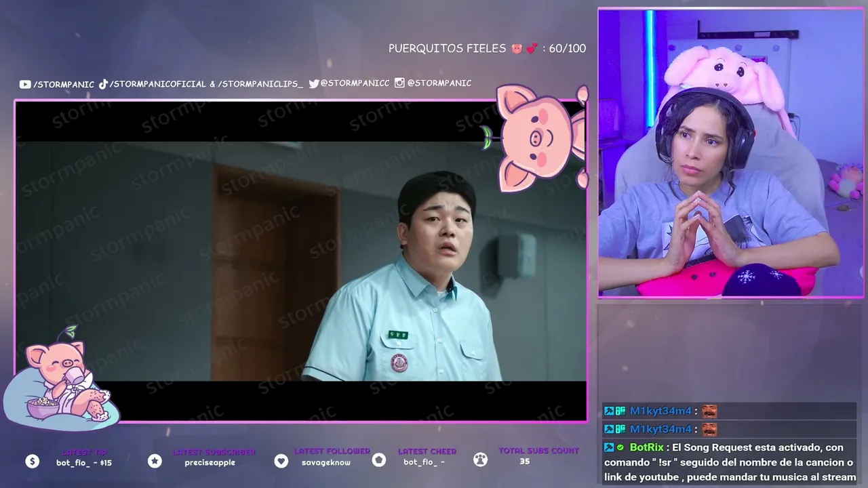Click the BotRix Song Request message text
Viewport: 868px width, 488px height.
tap(730, 462)
